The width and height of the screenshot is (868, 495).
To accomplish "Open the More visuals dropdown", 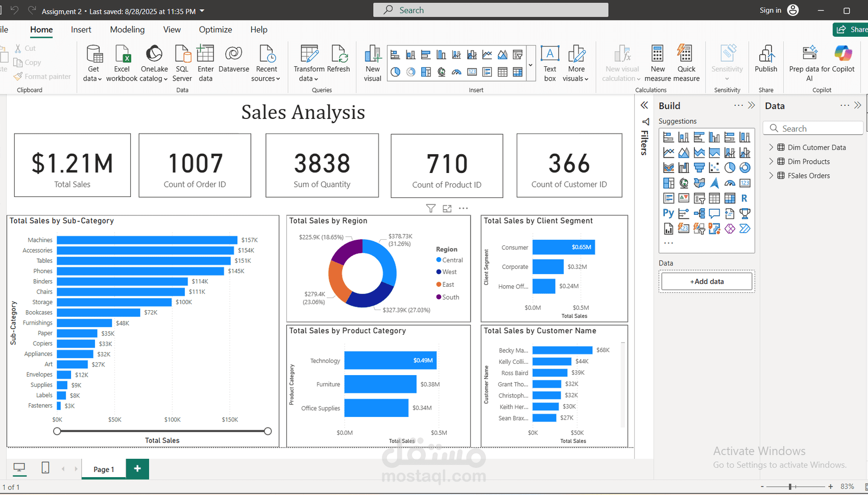I will pos(576,63).
